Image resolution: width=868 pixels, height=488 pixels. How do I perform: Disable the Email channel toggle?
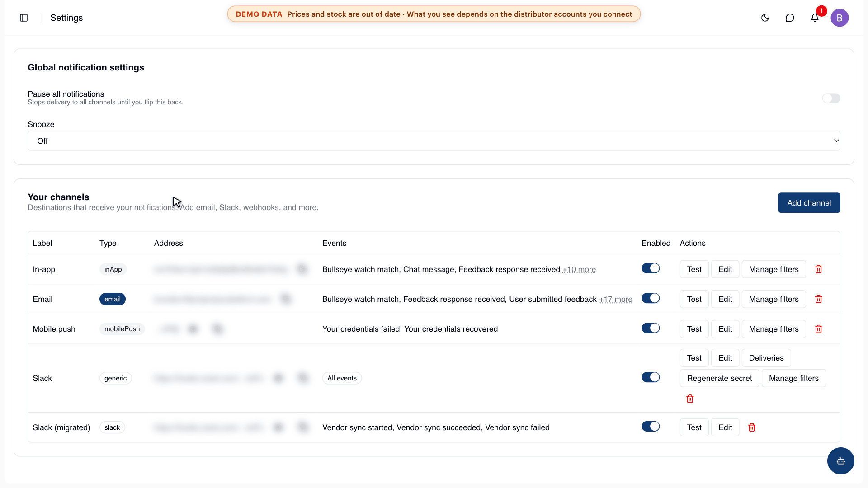(651, 298)
